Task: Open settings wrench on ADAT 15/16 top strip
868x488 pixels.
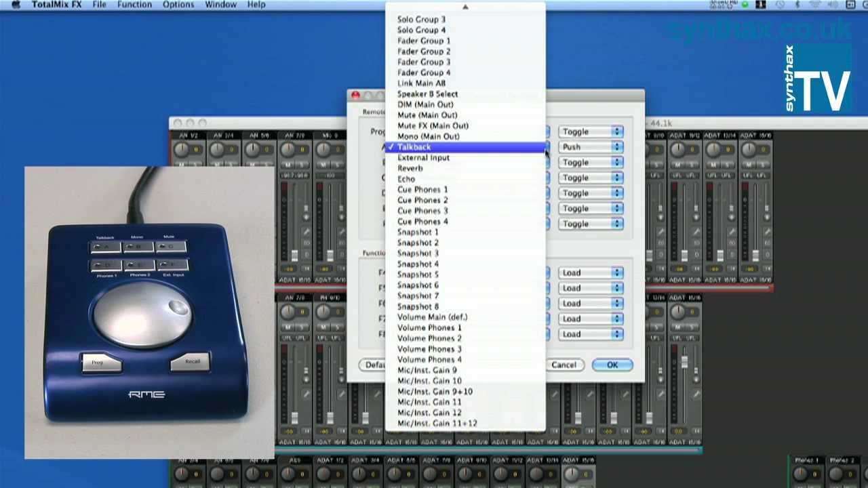Action: coord(768,232)
